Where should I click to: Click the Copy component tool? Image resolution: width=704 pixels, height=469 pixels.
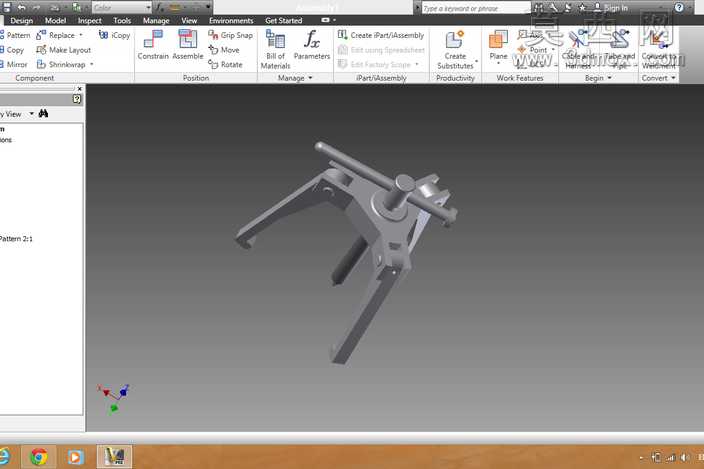point(12,50)
